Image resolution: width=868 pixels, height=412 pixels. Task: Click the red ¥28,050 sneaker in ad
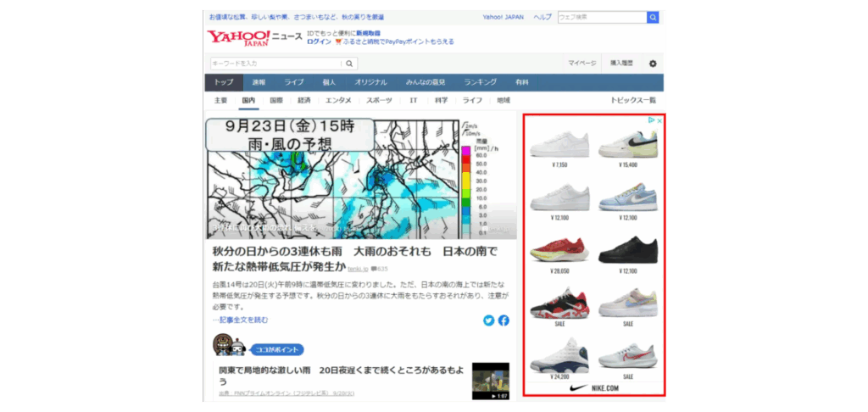558,249
